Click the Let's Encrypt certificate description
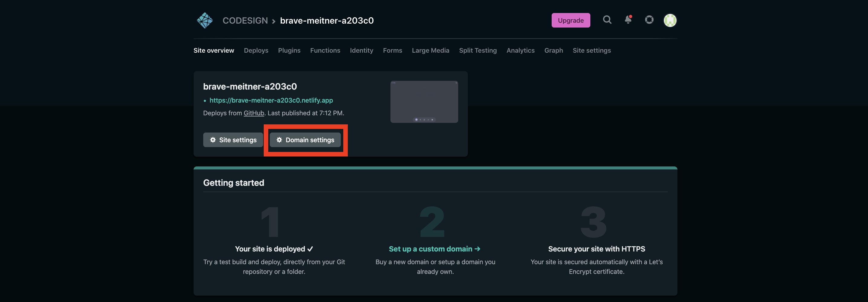 (596, 267)
